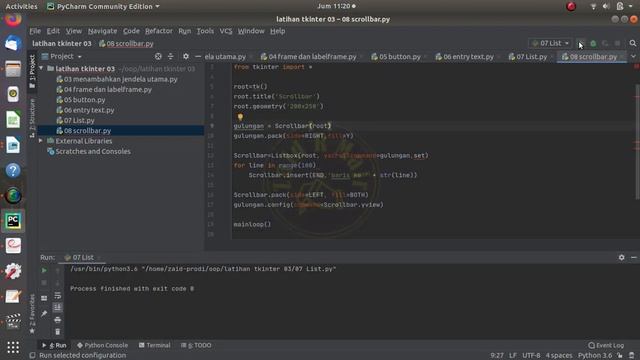
Task: Open the Tools menu
Action: 205,31
